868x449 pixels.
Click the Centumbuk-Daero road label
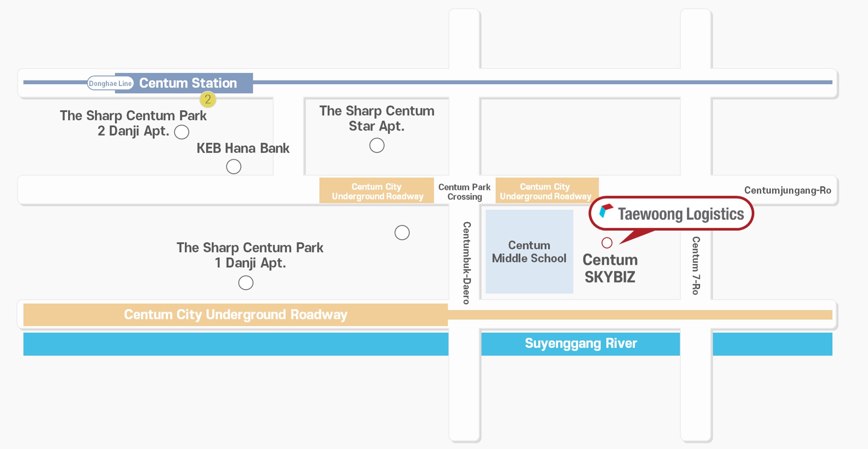(x=466, y=263)
